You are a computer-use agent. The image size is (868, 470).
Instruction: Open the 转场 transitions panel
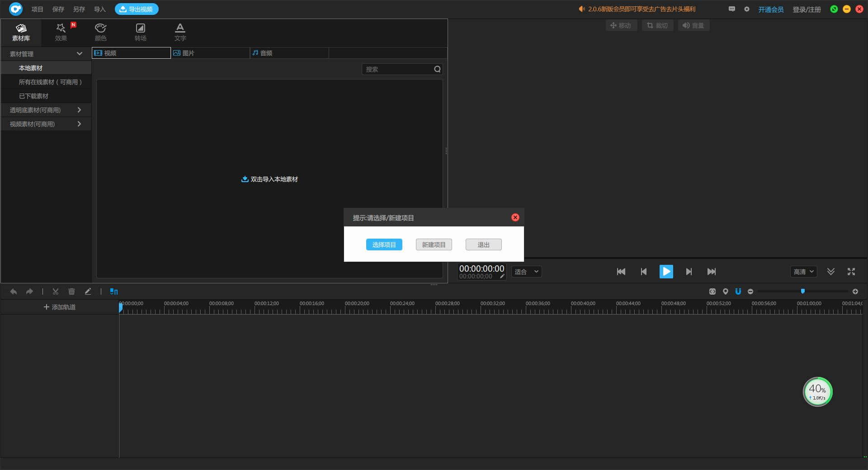pyautogui.click(x=140, y=32)
